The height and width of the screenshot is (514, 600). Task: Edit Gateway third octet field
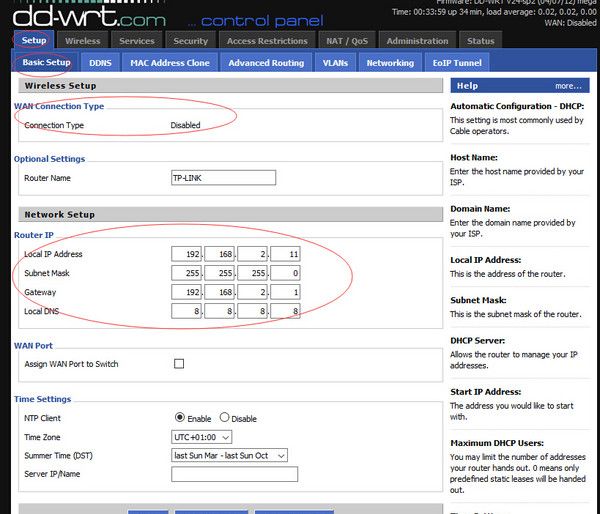[252, 292]
